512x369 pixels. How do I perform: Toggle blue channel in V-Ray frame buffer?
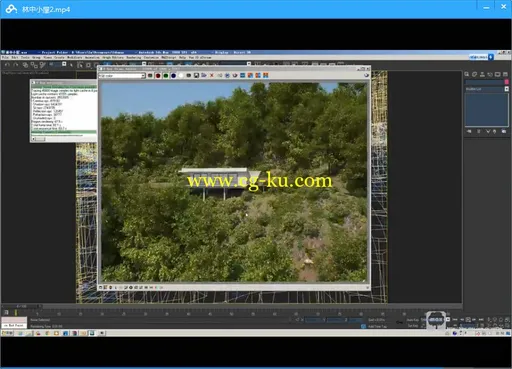[173, 76]
